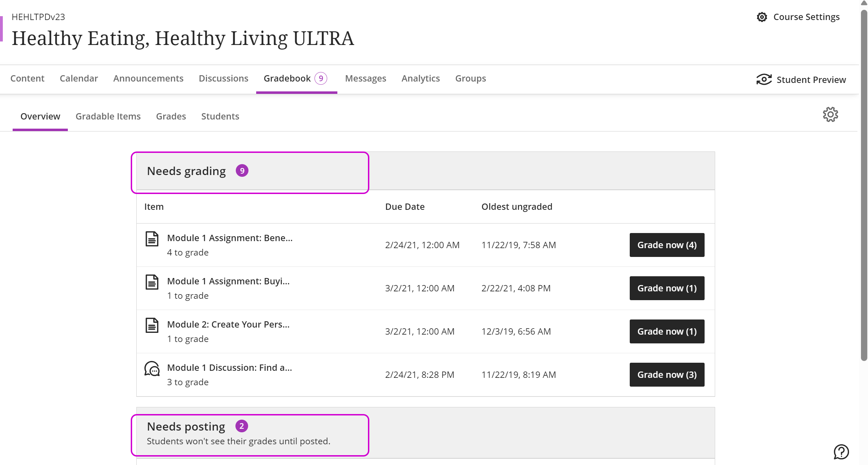Click the help question mark icon
Image resolution: width=868 pixels, height=465 pixels.
tap(841, 452)
